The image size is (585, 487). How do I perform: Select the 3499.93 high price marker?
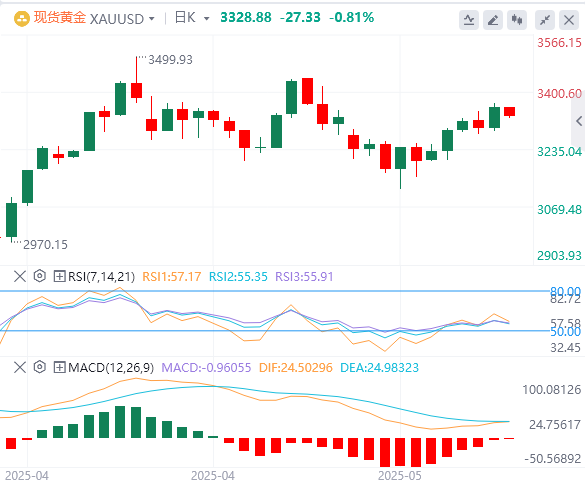[x=170, y=60]
